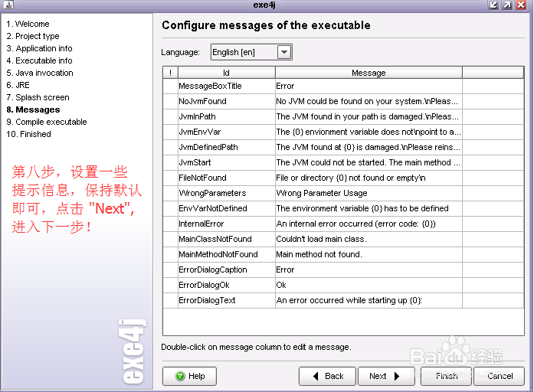Click the exe4j title bar app icon
This screenshot has width=534, height=392.
click(x=8, y=5)
